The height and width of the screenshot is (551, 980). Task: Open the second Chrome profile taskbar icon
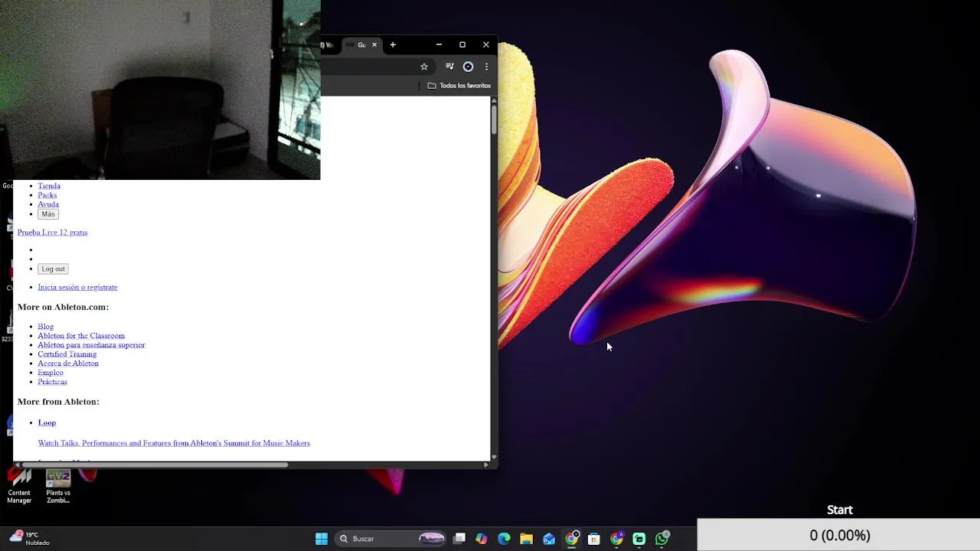coord(616,539)
